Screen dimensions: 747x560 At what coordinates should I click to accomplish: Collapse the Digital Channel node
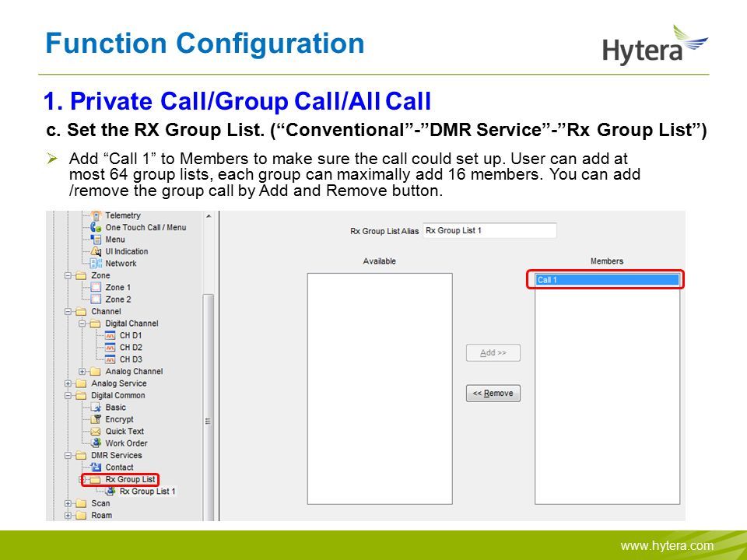(x=82, y=324)
